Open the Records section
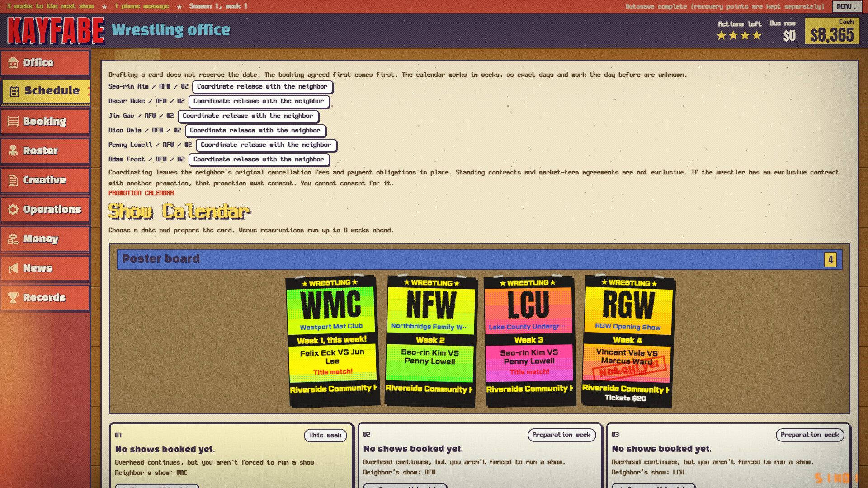The width and height of the screenshot is (868, 488). coord(45,298)
